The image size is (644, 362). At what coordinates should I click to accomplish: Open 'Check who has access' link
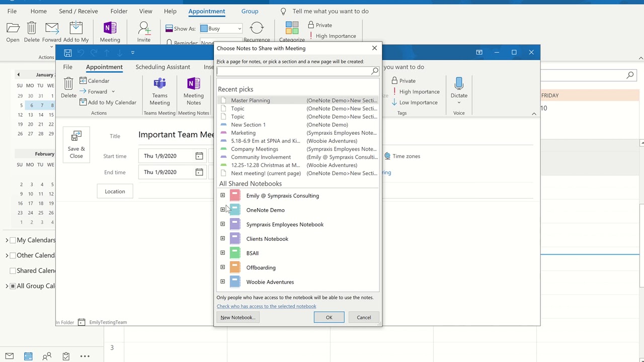click(267, 306)
